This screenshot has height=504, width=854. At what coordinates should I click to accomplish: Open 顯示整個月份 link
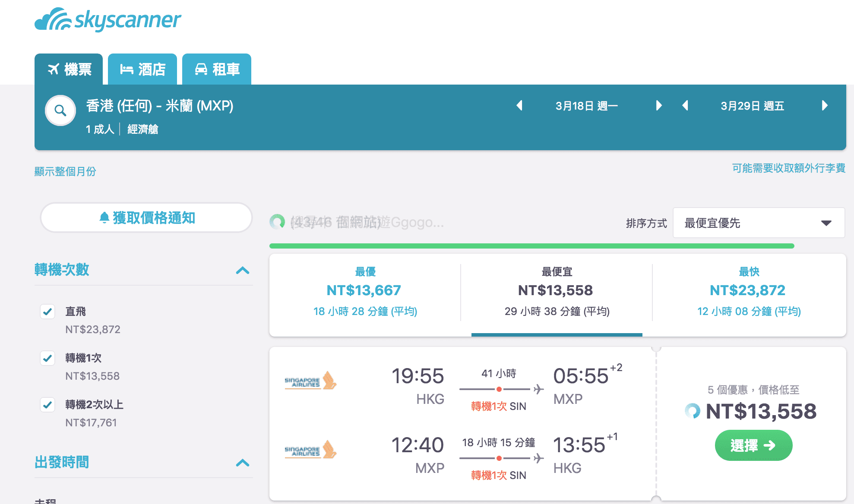coord(65,171)
